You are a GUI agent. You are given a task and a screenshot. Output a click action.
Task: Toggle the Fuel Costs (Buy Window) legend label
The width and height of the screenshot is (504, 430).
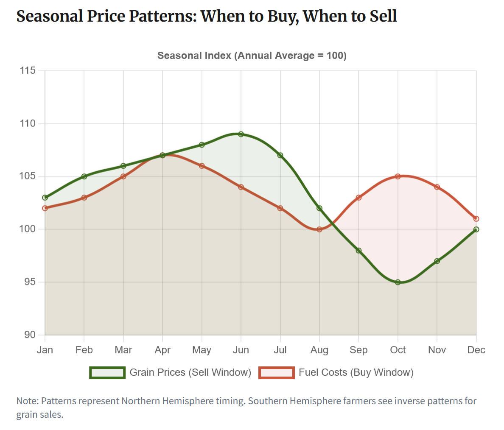pos(356,372)
